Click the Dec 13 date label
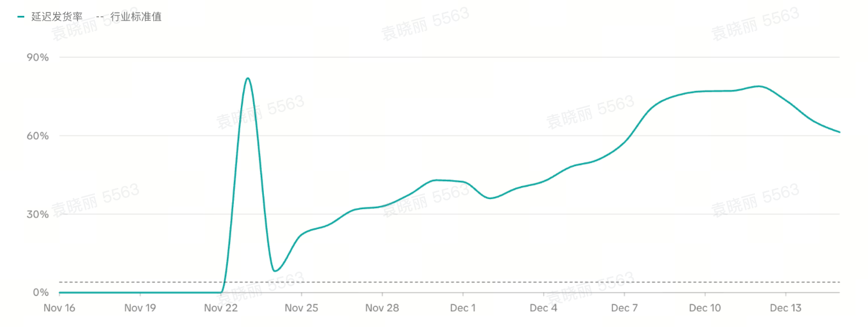Image resolution: width=868 pixels, height=327 pixels. pos(786,308)
